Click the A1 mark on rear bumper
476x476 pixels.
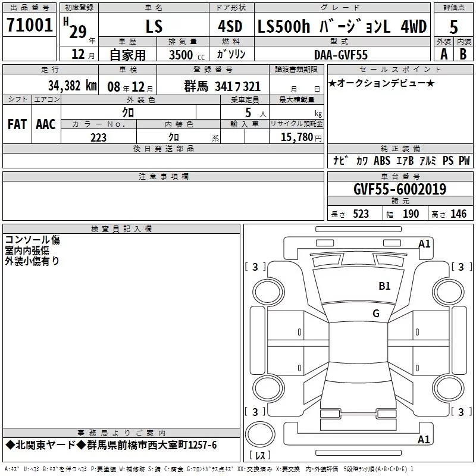click(424, 439)
